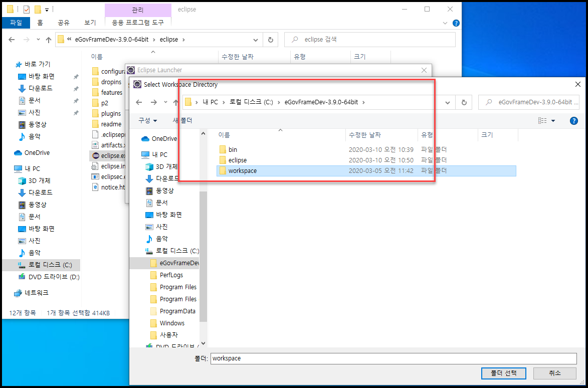Select the workspace folder in the dialog
Screen dimensions: 588x388
coord(366,170)
